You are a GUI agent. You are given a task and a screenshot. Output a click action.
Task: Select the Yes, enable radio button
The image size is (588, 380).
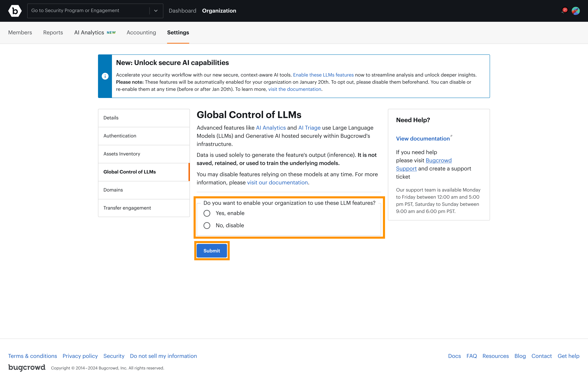(207, 213)
